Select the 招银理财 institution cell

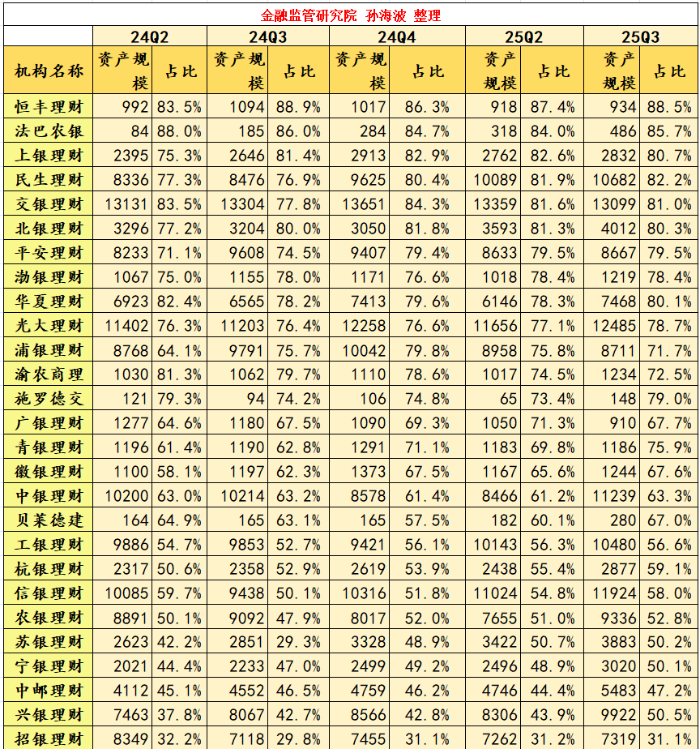(49, 738)
